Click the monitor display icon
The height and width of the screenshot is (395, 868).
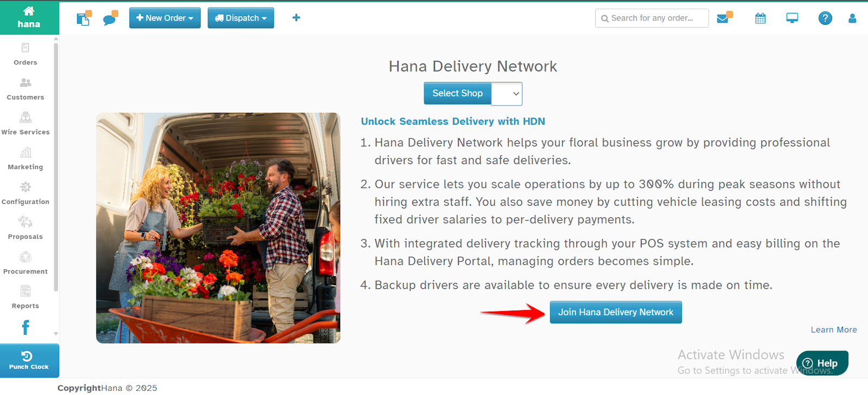(792, 18)
